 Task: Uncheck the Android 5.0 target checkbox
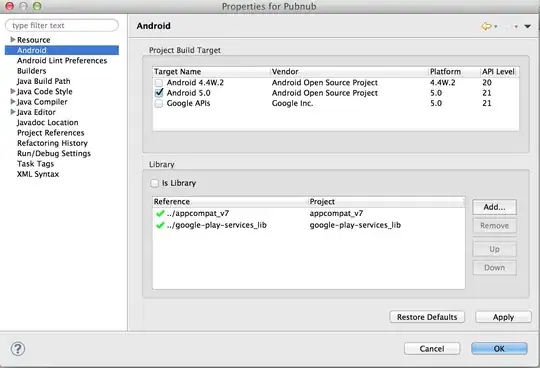pyautogui.click(x=159, y=93)
